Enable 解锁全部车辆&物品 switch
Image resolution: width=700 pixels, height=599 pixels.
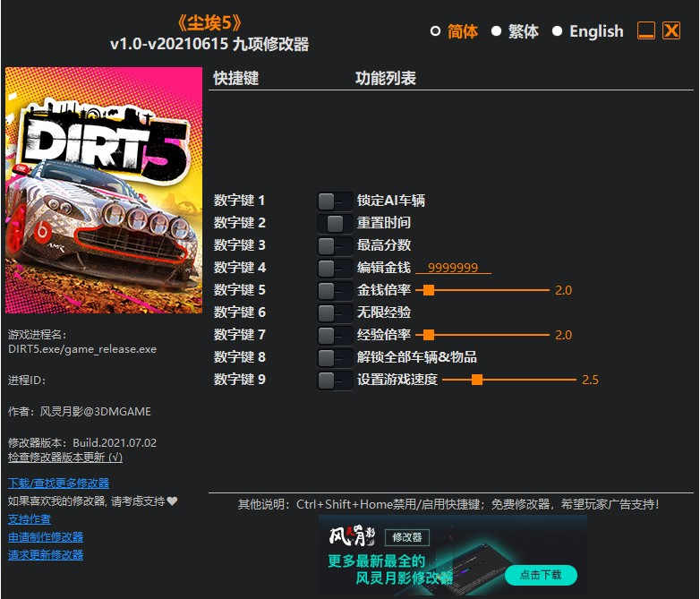click(x=335, y=357)
